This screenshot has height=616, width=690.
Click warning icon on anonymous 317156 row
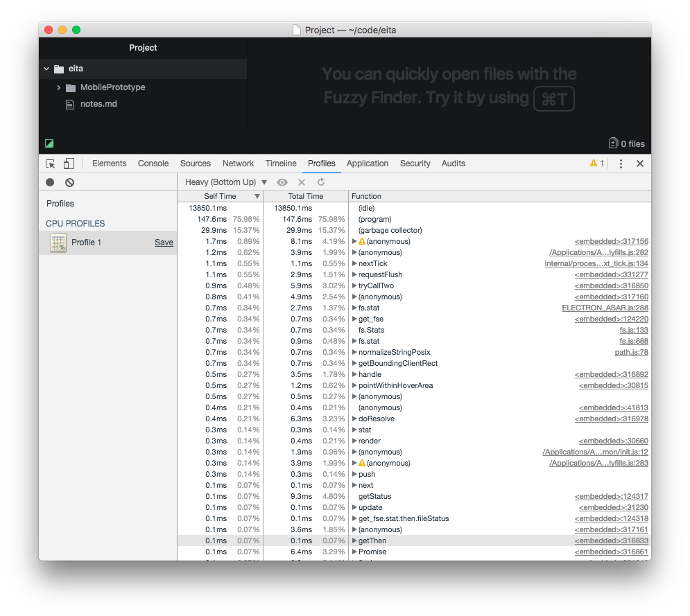[x=362, y=241]
